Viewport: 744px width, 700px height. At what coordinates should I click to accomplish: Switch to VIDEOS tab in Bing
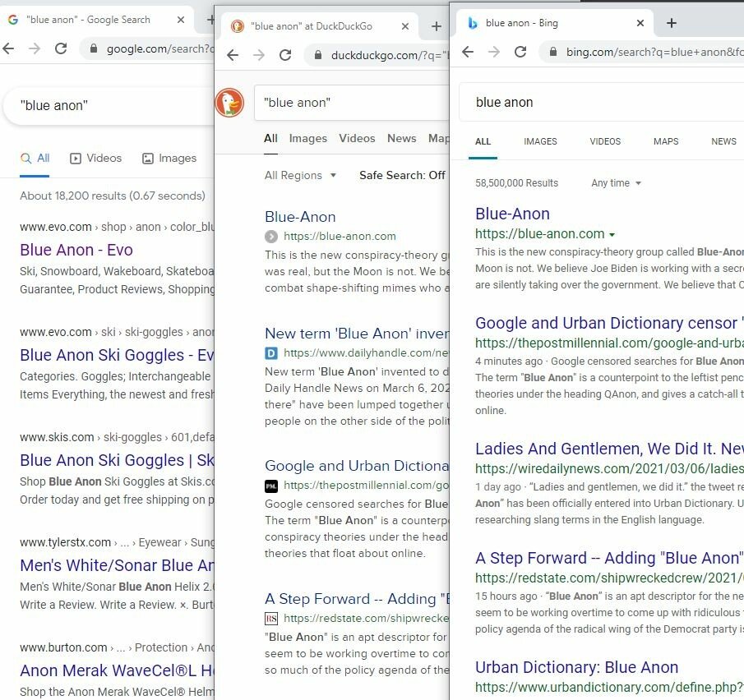click(x=605, y=142)
